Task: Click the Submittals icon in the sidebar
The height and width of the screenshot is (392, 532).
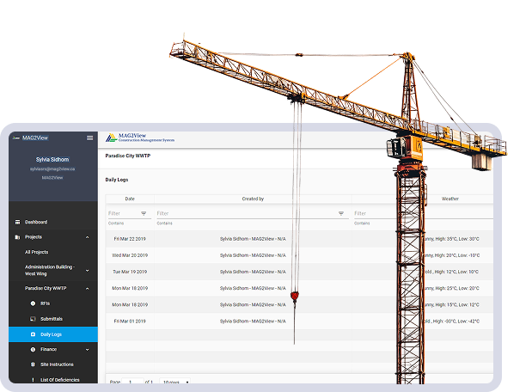Action: click(33, 319)
